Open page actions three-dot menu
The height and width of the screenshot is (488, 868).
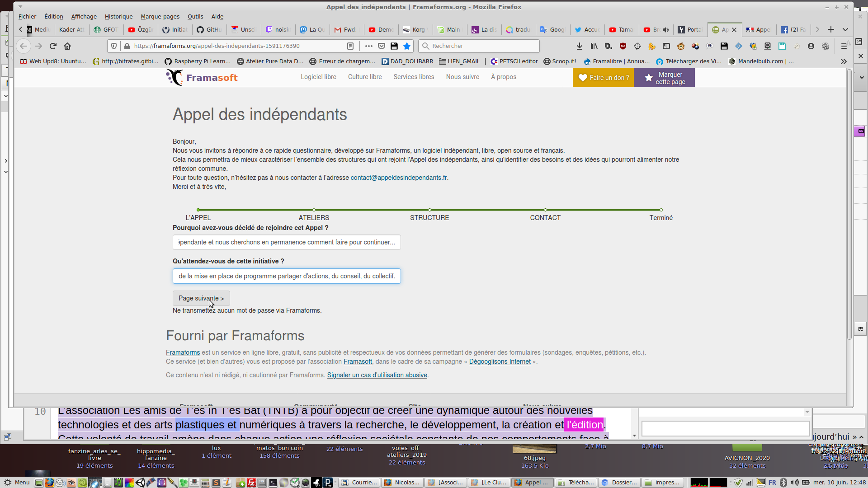tap(369, 46)
